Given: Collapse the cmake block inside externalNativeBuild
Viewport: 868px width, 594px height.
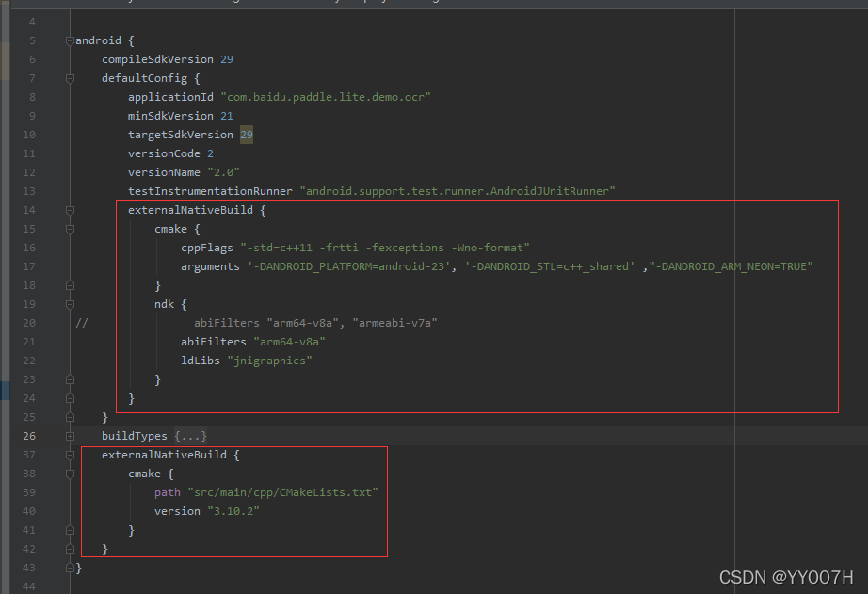Looking at the screenshot, I should click(x=69, y=228).
